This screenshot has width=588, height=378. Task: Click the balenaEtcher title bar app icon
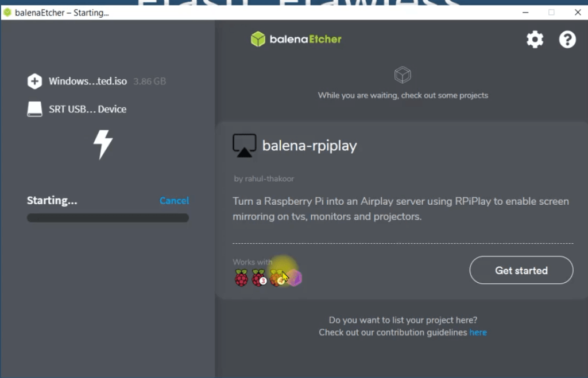tap(7, 13)
